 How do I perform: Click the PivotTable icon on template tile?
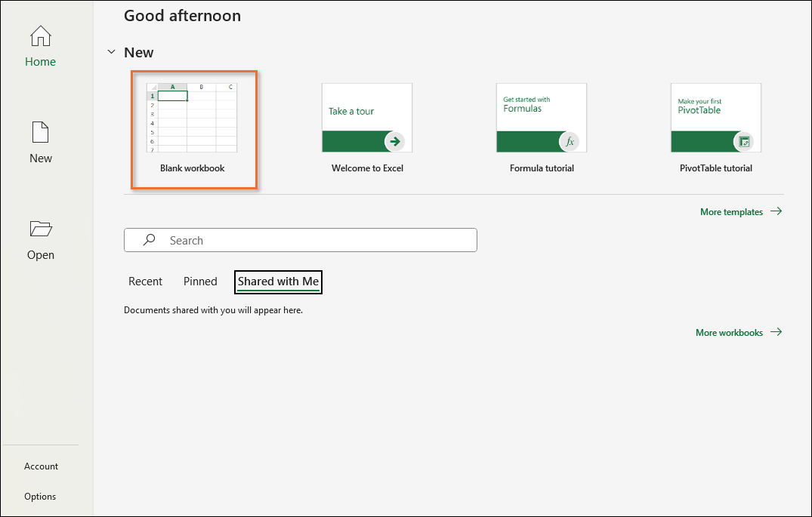click(744, 141)
